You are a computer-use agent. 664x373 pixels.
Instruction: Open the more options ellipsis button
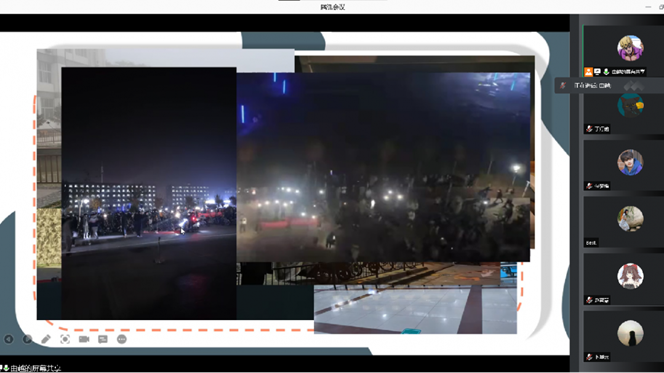[122, 339]
